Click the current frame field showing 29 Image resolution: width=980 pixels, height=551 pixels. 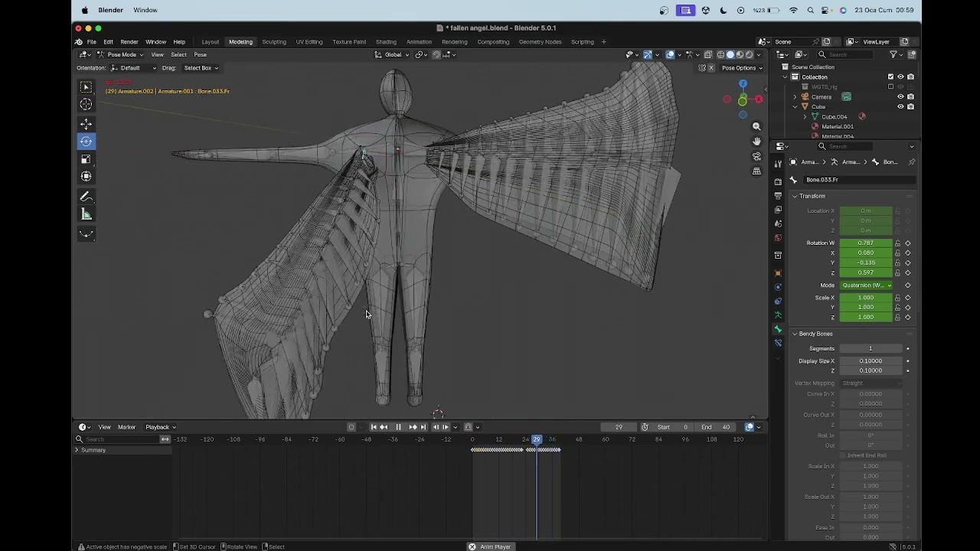[619, 427]
